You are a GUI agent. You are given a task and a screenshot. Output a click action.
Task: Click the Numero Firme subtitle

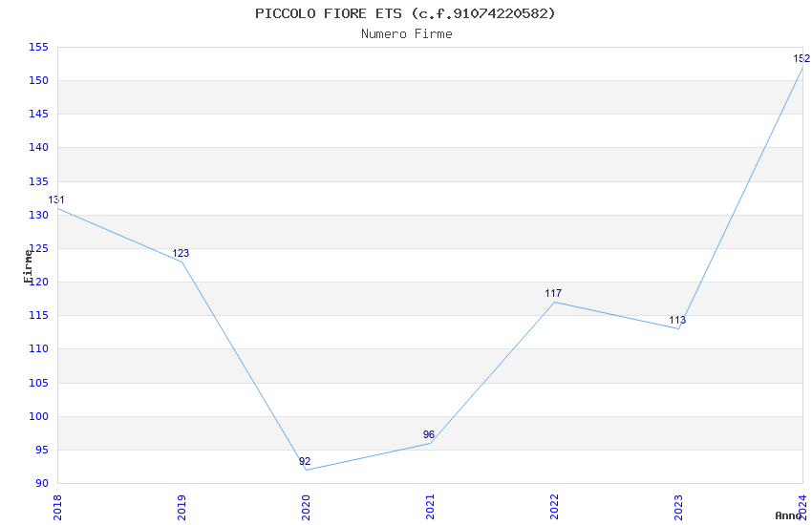(406, 33)
